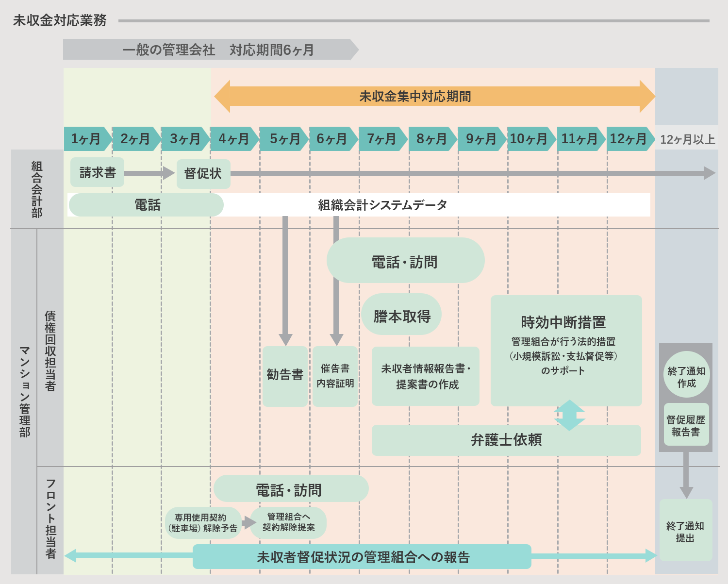
Task: Click the 勧告書 box
Action: tap(285, 375)
